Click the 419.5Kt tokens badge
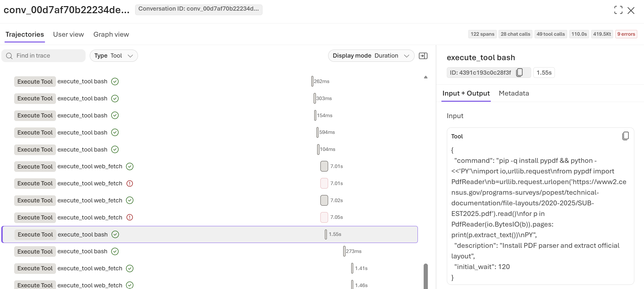 [x=602, y=34]
